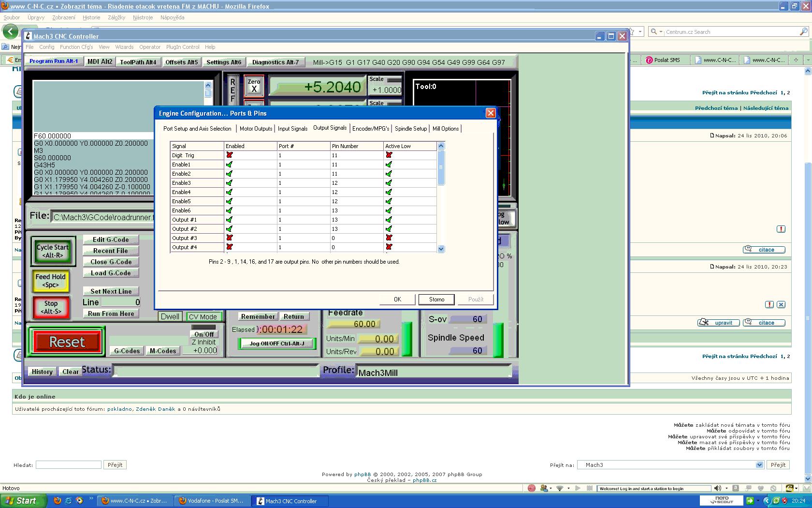Click the Firefox back arrow icon

[10, 32]
